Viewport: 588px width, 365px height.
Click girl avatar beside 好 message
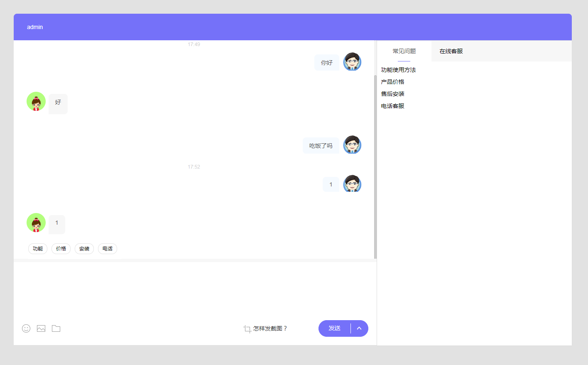click(x=36, y=101)
